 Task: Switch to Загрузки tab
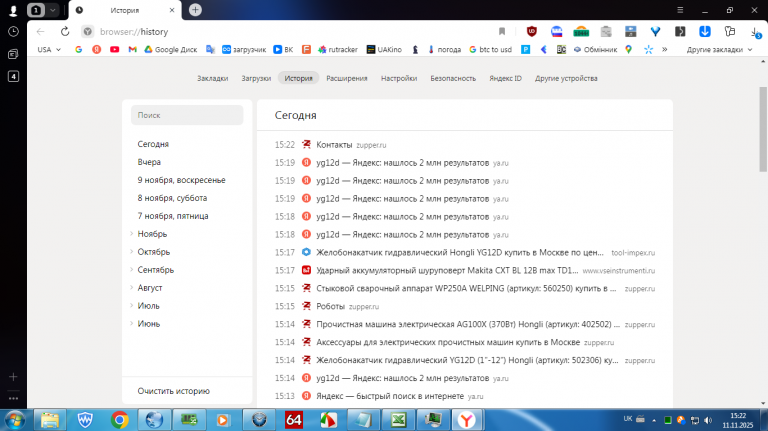coord(256,78)
